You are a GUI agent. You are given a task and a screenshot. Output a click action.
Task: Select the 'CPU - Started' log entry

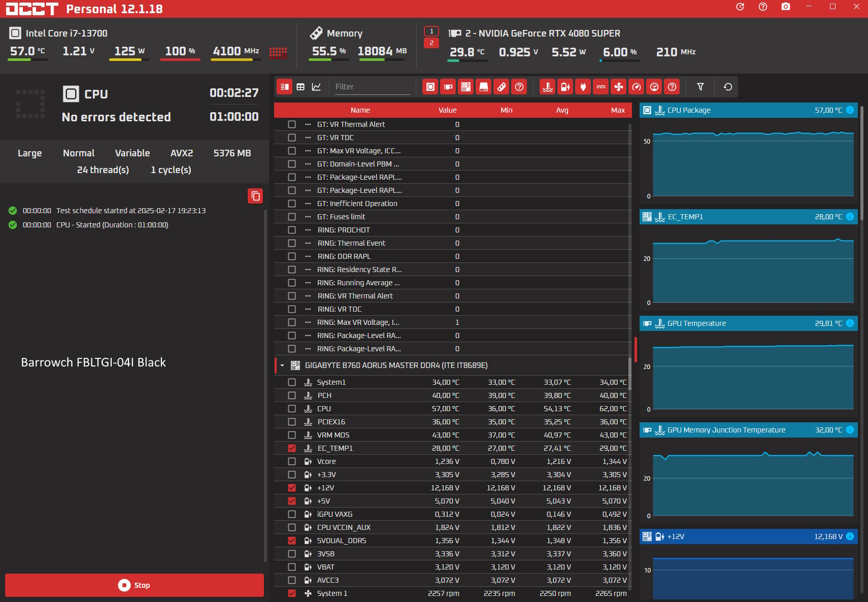(95, 225)
